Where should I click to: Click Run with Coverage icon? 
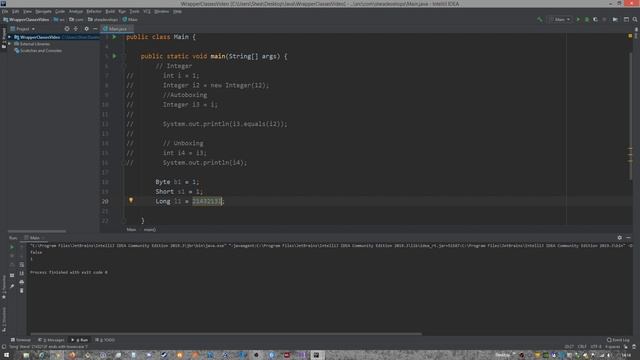pos(596,20)
